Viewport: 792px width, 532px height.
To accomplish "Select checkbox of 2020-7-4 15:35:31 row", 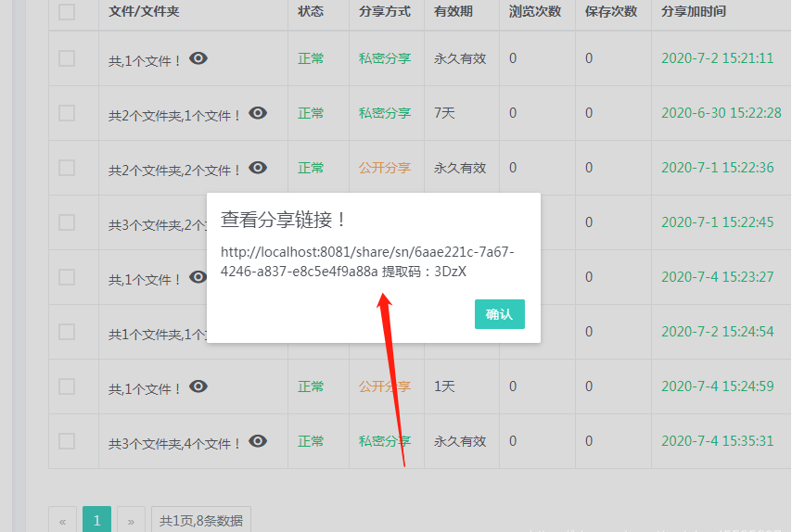I will [x=67, y=441].
